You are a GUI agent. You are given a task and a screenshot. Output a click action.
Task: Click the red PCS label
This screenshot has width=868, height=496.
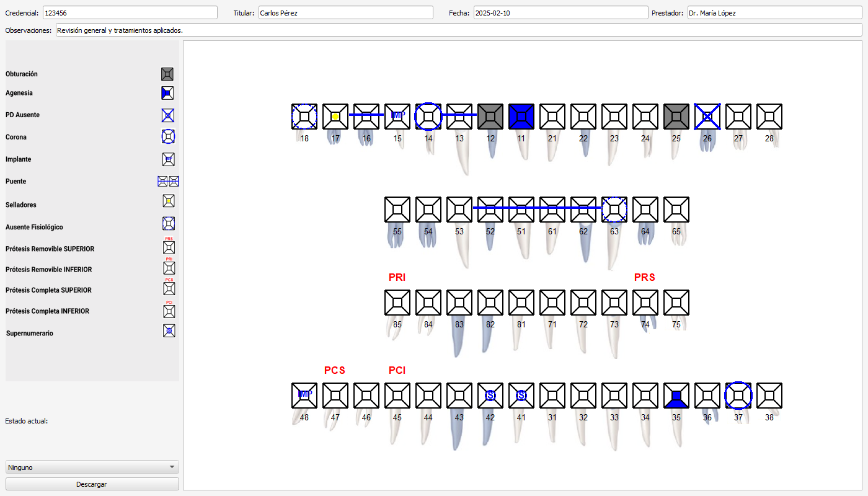click(335, 370)
